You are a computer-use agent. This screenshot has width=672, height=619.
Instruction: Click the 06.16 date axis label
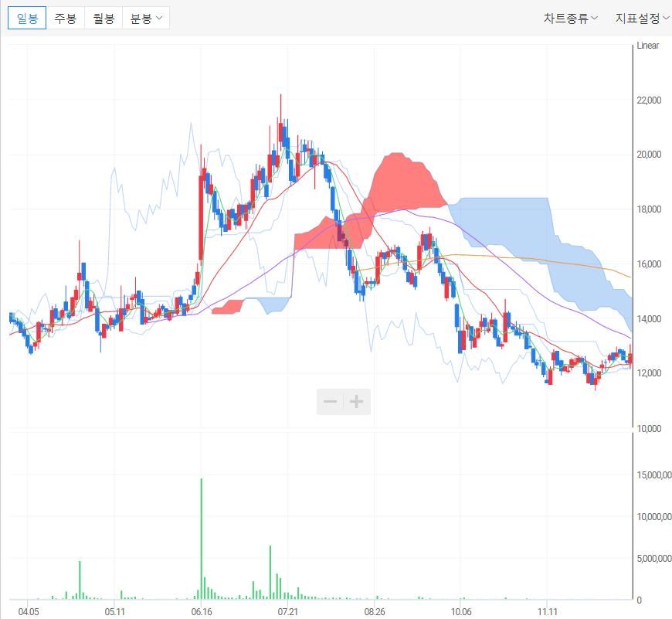pyautogui.click(x=202, y=611)
